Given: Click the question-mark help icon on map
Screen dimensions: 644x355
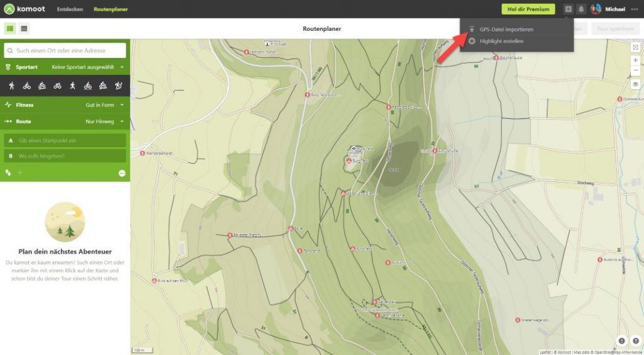Looking at the screenshot, I should [635, 341].
